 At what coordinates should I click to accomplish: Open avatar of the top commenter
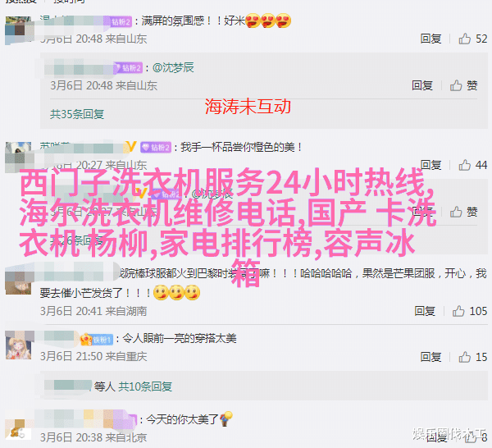[19, 30]
